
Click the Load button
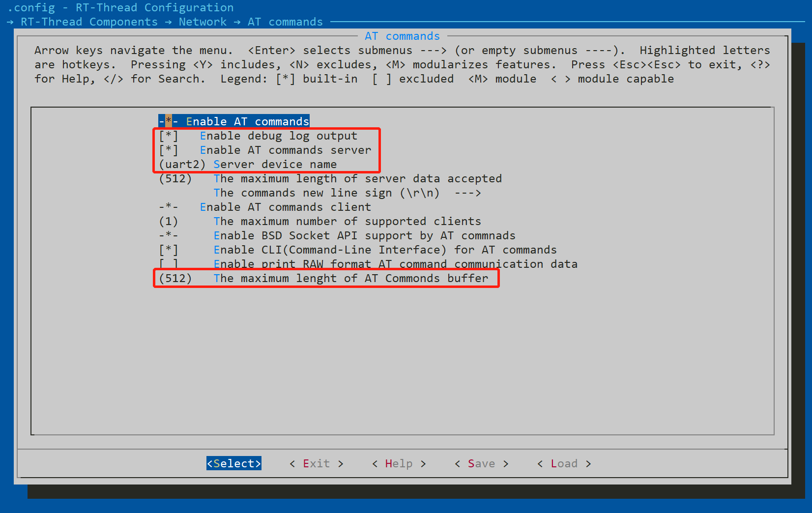click(564, 463)
